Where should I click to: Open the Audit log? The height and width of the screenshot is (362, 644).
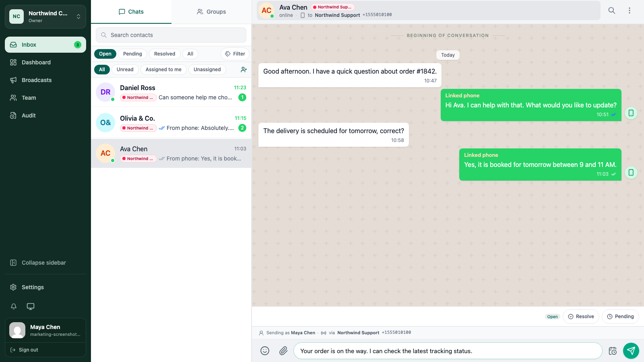click(x=45, y=115)
